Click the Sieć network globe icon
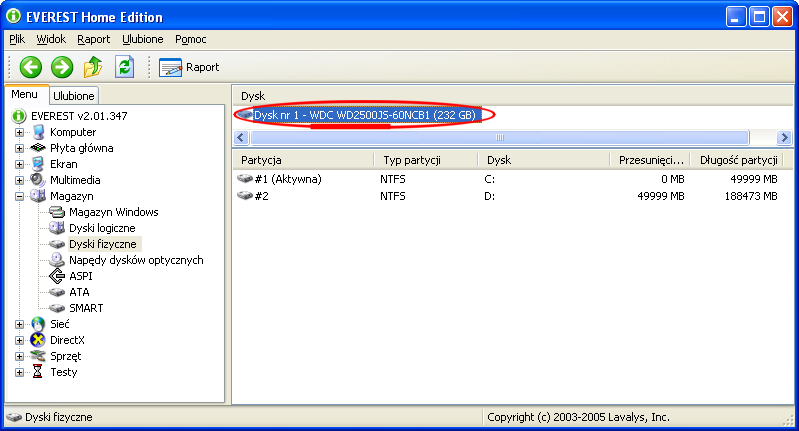 [38, 324]
